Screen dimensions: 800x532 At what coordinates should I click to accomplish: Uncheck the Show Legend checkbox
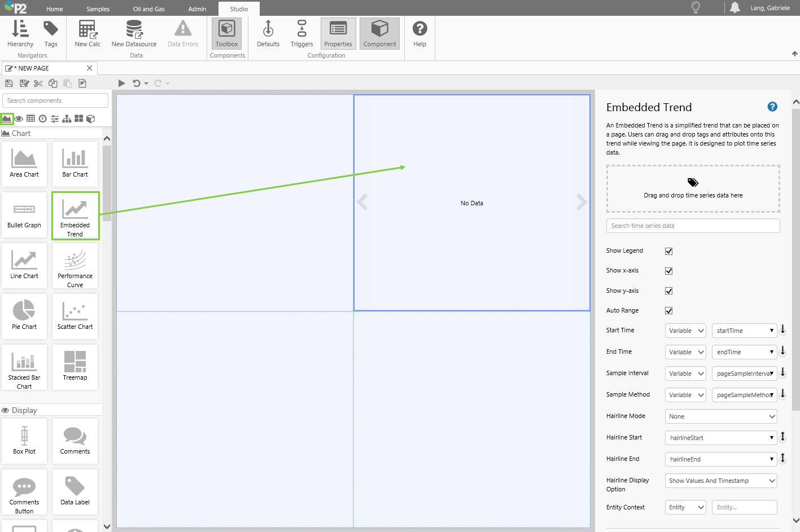(668, 251)
